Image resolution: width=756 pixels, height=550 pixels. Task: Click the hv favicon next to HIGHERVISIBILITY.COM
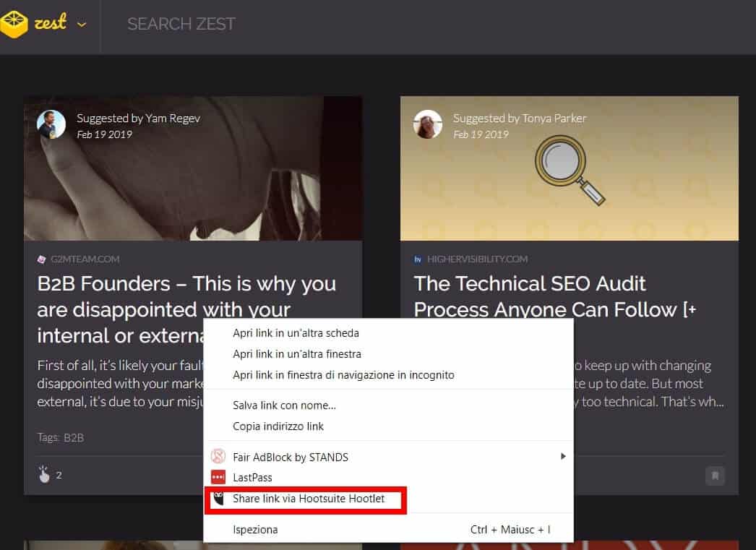tap(418, 259)
